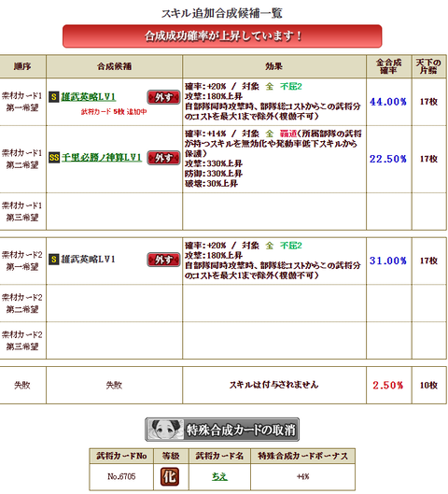Click the スキル追加合成候補一覧 title

(x=222, y=13)
